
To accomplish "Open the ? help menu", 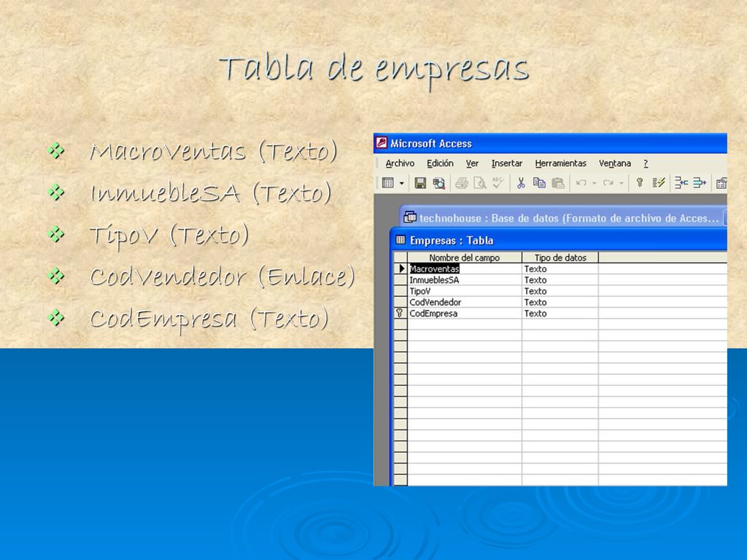I will click(646, 163).
